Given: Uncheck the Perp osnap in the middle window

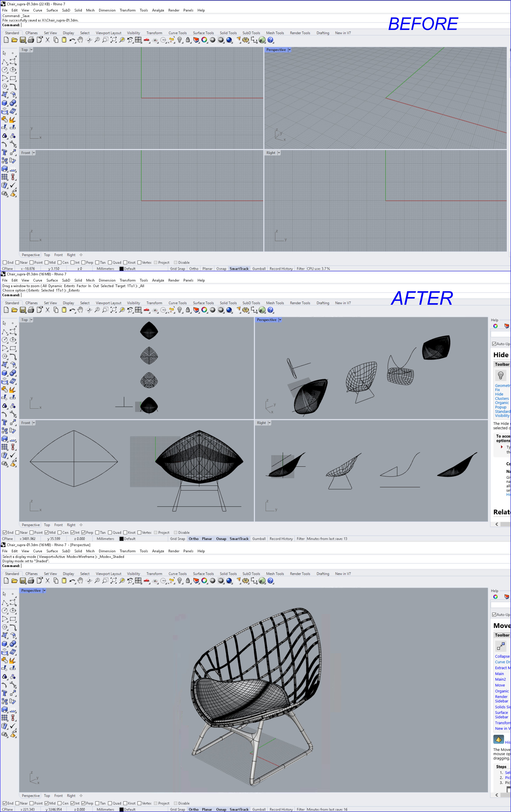Looking at the screenshot, I should tap(83, 533).
